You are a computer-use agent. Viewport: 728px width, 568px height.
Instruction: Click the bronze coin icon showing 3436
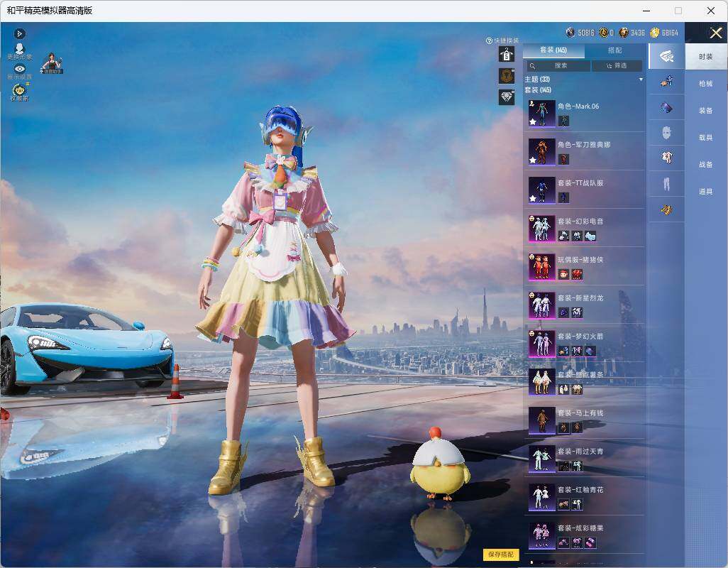tap(624, 33)
